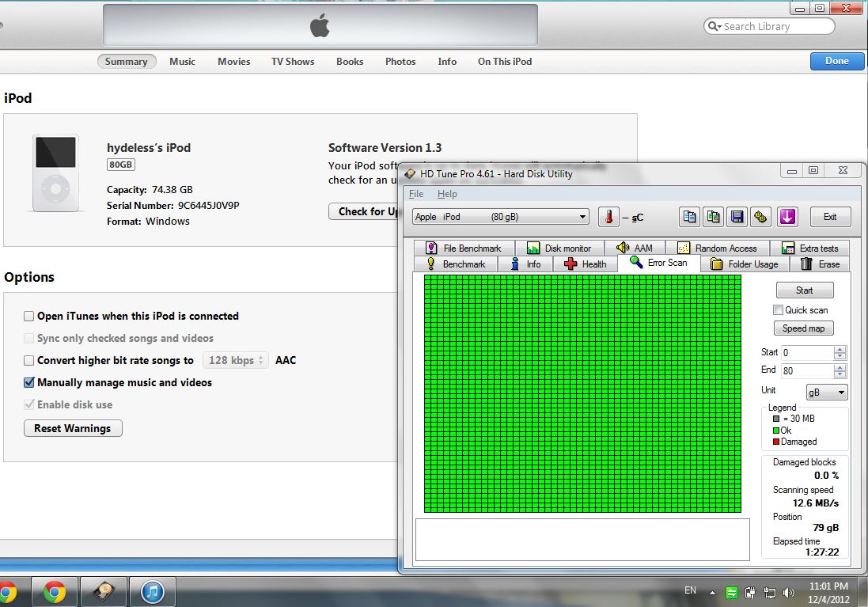
Task: Click the gray 30 MB legend swatch
Action: point(776,419)
